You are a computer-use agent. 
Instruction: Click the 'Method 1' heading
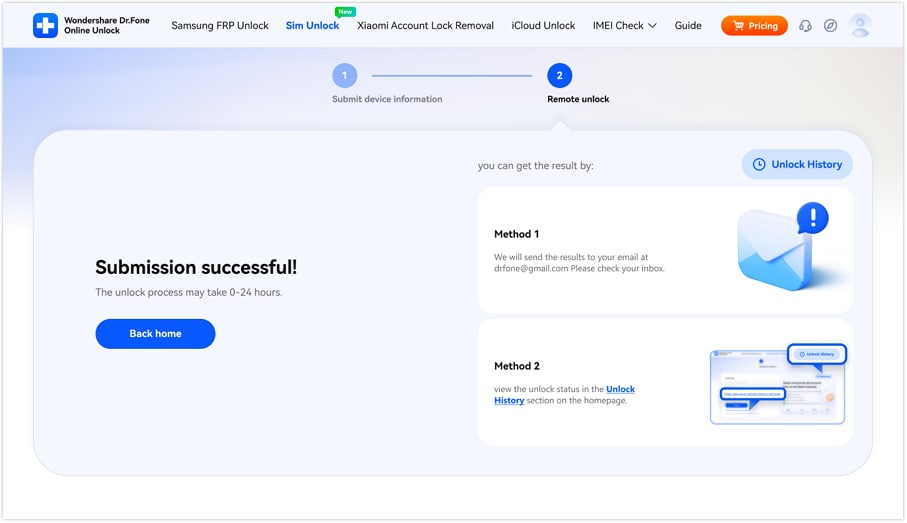click(517, 234)
